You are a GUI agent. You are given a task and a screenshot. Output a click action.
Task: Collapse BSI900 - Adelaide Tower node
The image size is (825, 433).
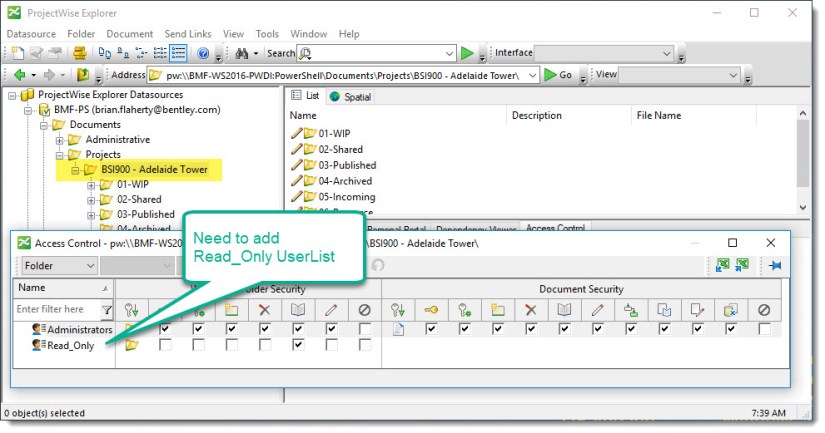[x=75, y=170]
